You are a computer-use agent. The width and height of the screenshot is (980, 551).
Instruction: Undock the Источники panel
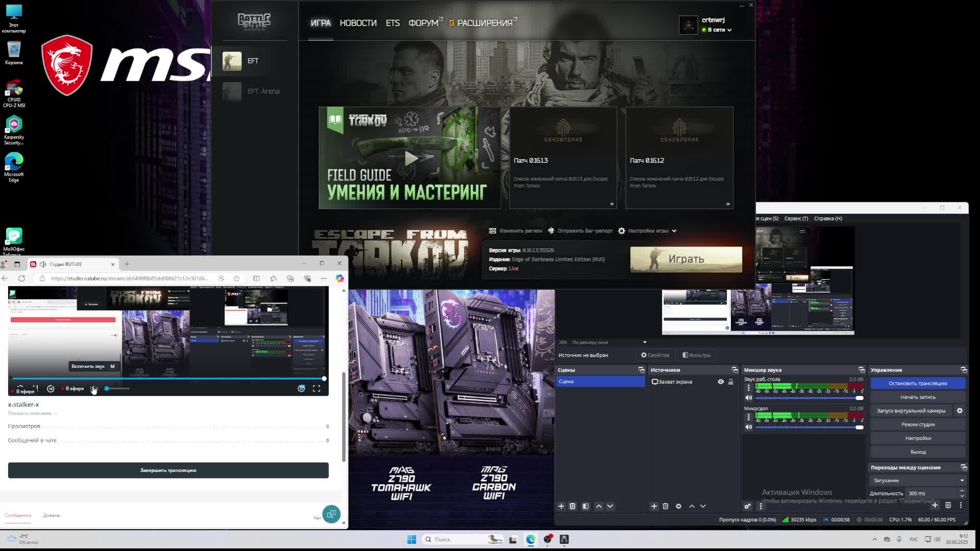735,370
